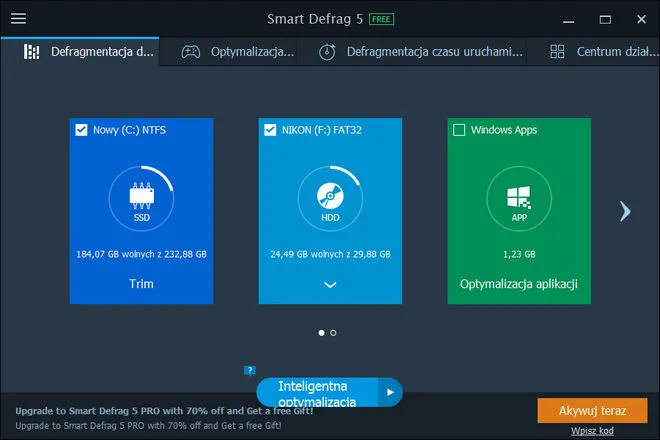This screenshot has width=660, height=440.
Task: Click the Windows APP icon on green card
Action: 519,197
